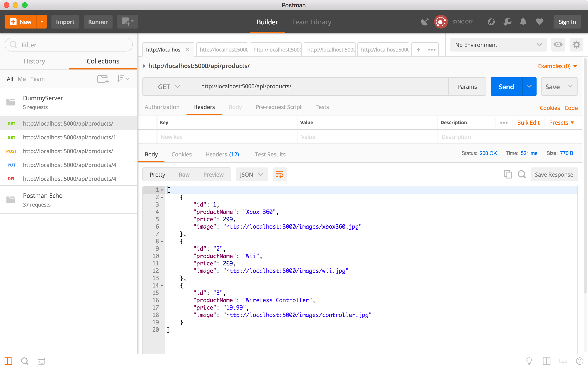Image resolution: width=588 pixels, height=368 pixels.
Task: Open the JSON format dropdown
Action: tap(252, 175)
